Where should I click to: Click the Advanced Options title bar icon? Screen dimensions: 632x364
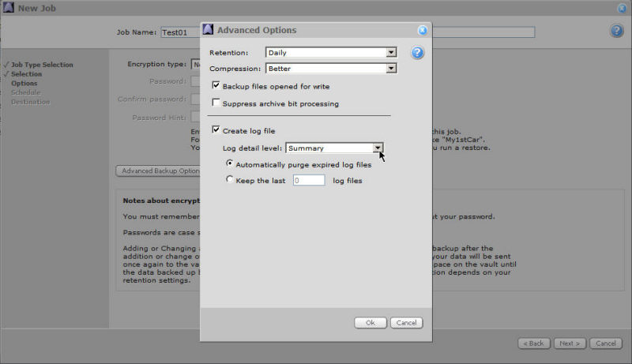point(209,30)
